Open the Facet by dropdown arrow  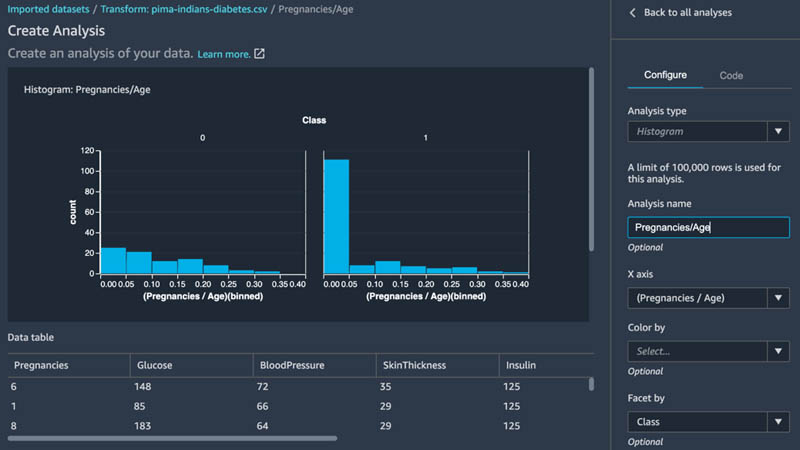tap(778, 422)
